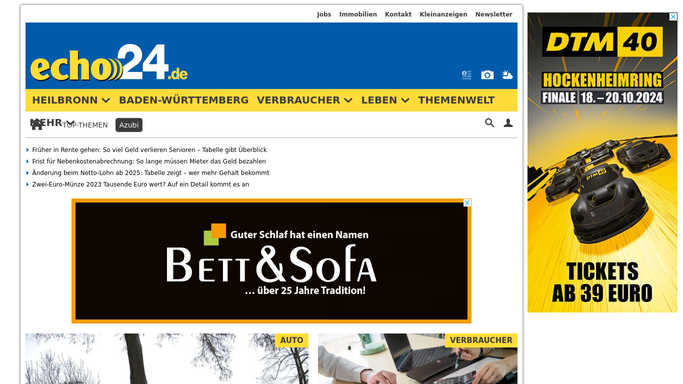The width and height of the screenshot is (683, 384).
Task: Select the Azubi top-theme tag
Action: [x=129, y=125]
